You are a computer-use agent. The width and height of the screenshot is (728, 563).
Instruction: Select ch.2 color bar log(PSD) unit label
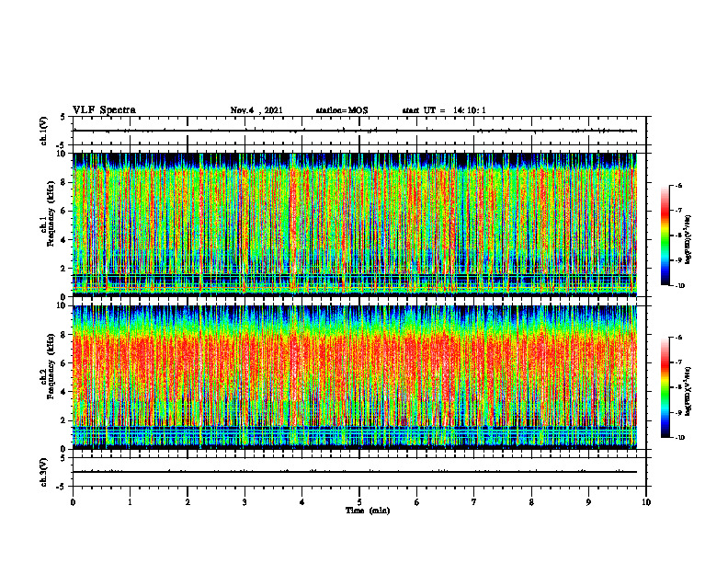688,392
